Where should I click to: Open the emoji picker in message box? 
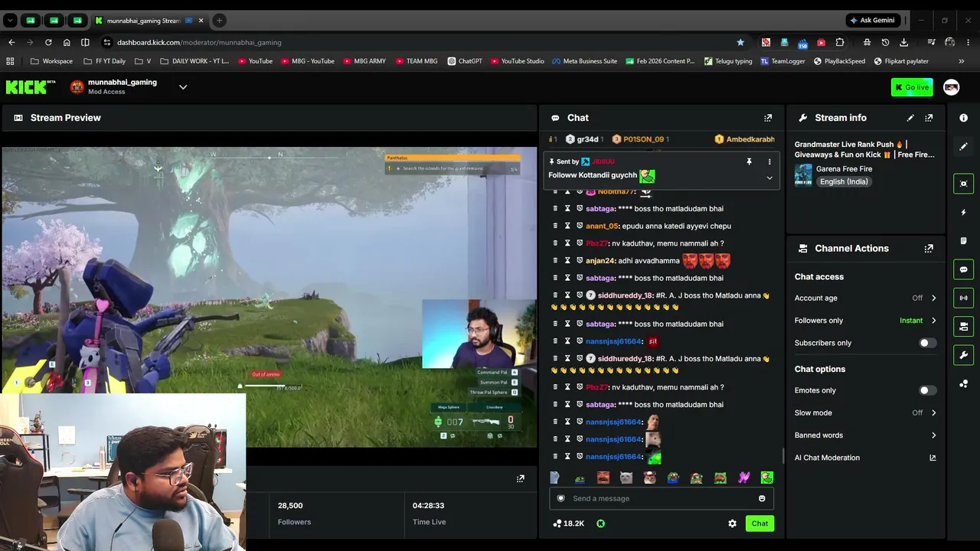(x=762, y=499)
